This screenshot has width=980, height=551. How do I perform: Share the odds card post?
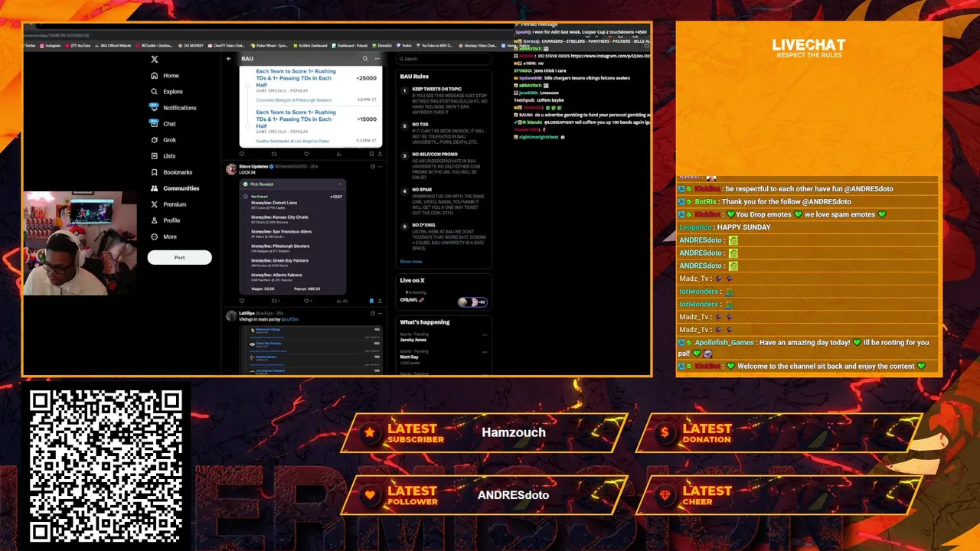pyautogui.click(x=379, y=154)
